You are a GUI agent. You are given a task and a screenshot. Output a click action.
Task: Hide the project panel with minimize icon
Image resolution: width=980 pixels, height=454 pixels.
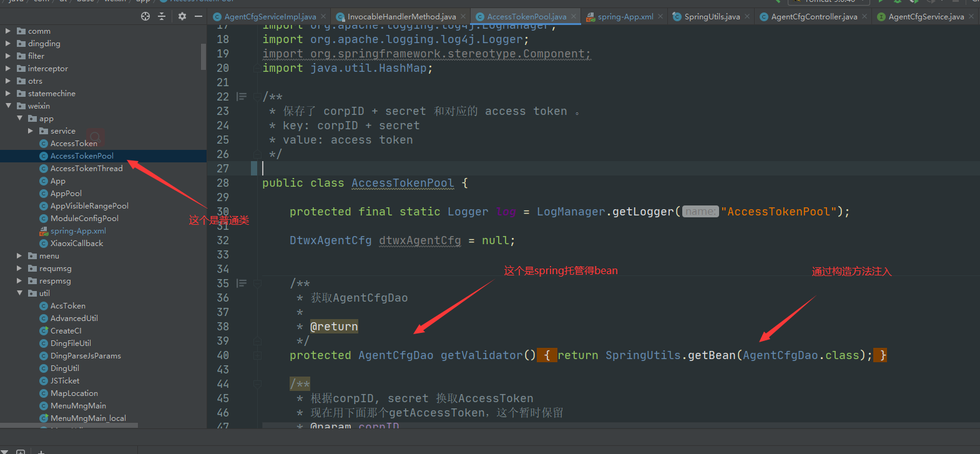tap(198, 16)
